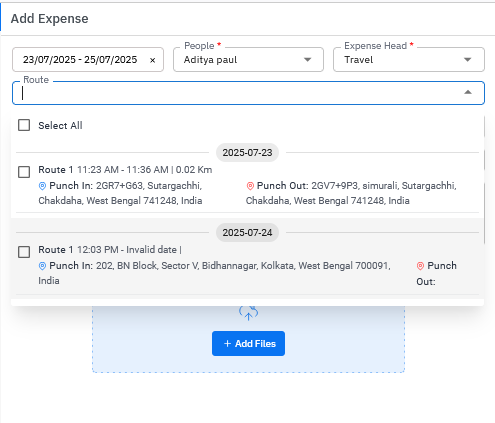Screen dimensions: 495x423
Task: Select the 2025-07-23 date chip
Action: click(x=247, y=153)
